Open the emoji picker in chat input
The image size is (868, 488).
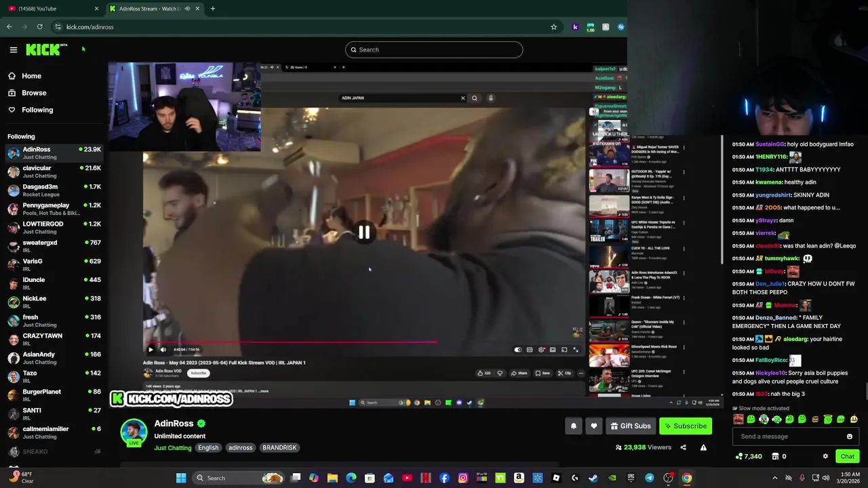click(850, 436)
